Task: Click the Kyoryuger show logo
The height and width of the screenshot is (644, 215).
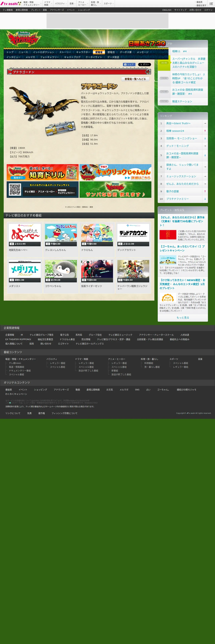Action: pyautogui.click(x=24, y=38)
